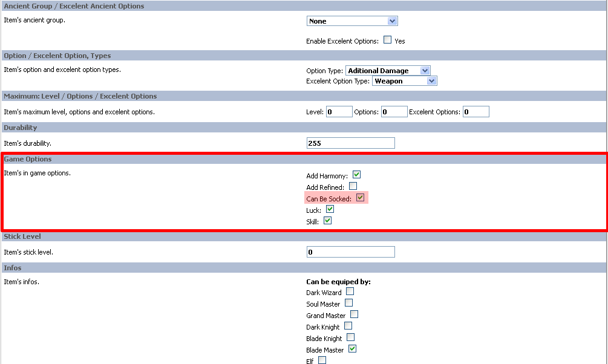The width and height of the screenshot is (608, 364).
Task: Uncheck the Luck option
Action: (x=330, y=209)
